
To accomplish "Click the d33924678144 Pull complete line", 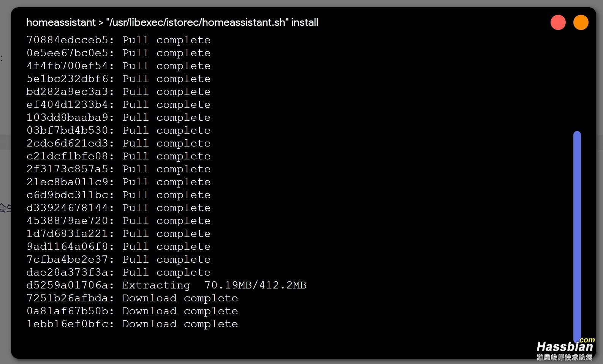I will click(119, 208).
